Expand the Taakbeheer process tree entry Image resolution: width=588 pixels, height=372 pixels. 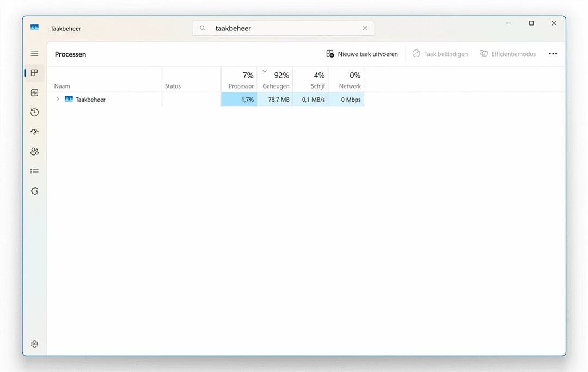pos(57,100)
